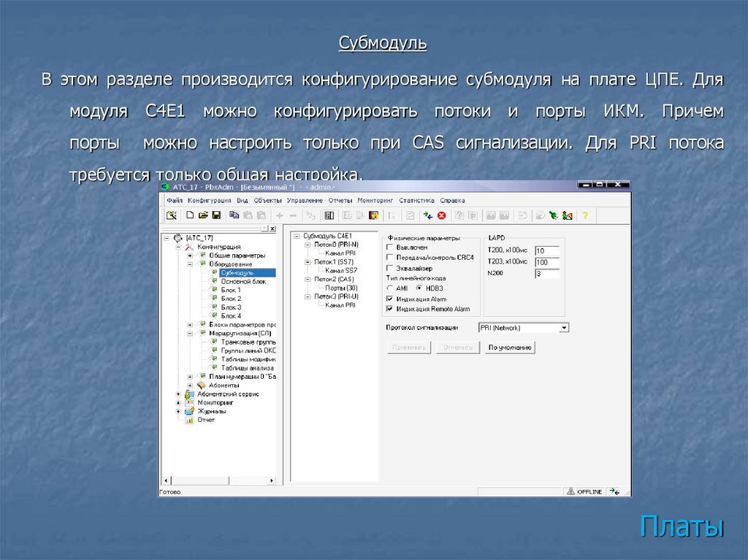Open the Протокол сигнализации dropdown
This screenshot has height=560, width=748.
point(563,329)
